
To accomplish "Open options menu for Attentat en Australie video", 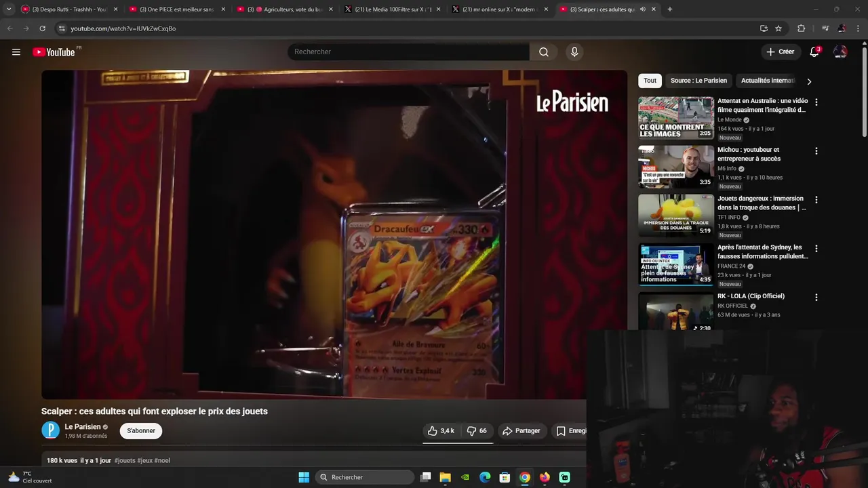I will 816,102.
